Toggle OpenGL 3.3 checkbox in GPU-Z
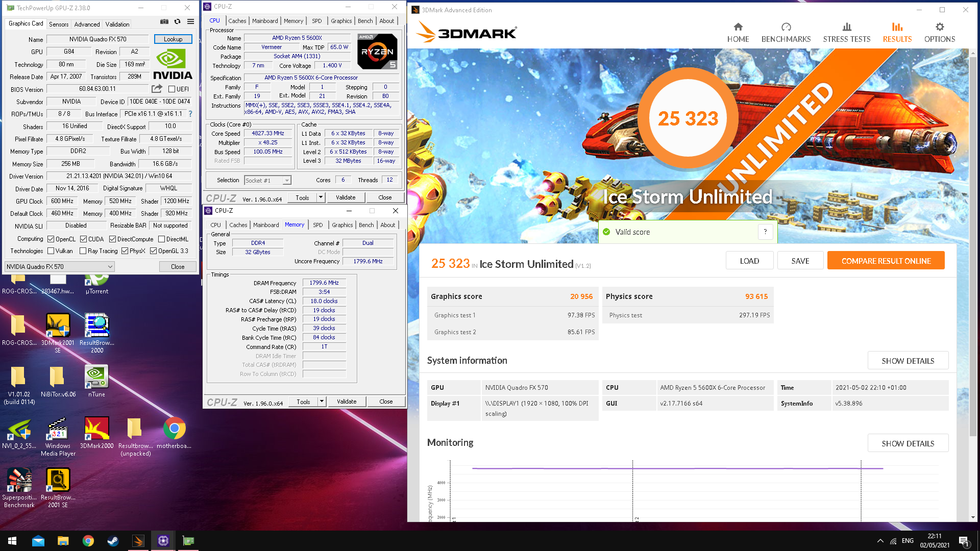The width and height of the screenshot is (980, 551). point(153,251)
